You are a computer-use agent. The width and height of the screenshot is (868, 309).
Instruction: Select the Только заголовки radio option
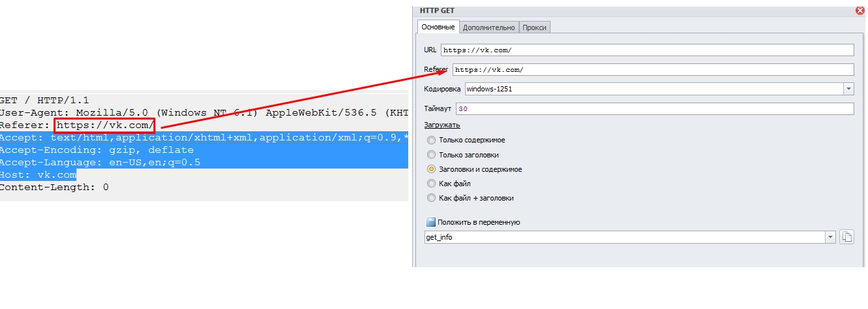tap(431, 155)
